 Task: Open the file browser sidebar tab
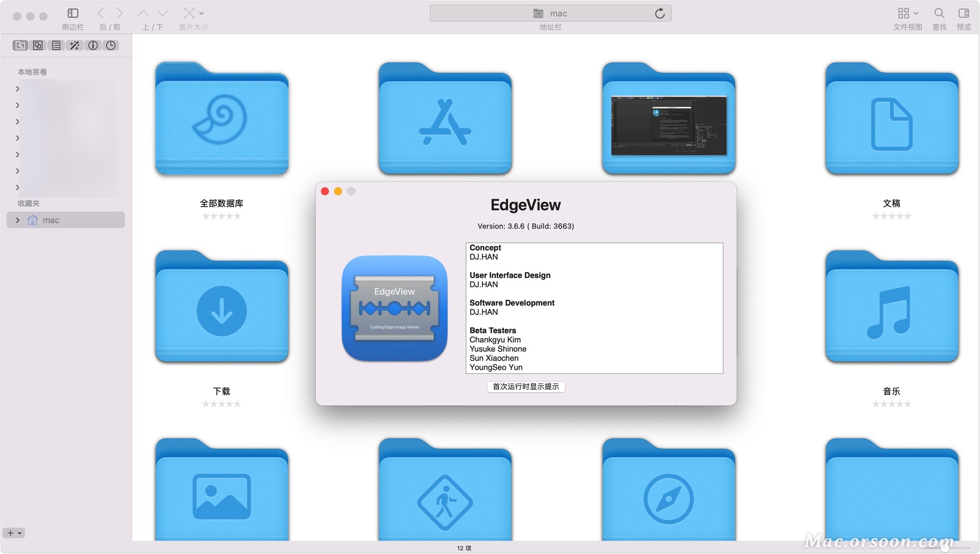click(20, 46)
